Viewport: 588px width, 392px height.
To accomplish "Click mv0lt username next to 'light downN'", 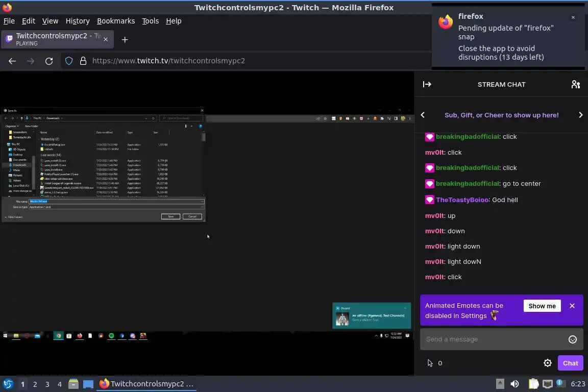I will pyautogui.click(x=434, y=262).
